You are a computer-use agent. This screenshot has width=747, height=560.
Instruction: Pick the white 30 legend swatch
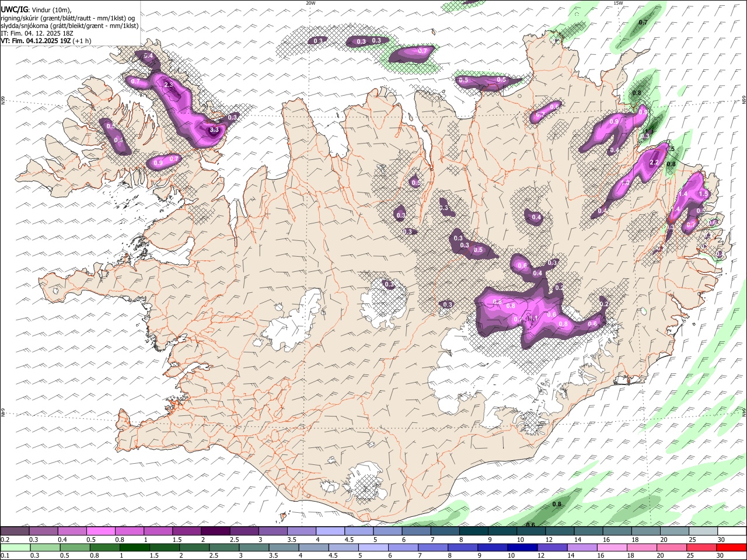pos(732,531)
